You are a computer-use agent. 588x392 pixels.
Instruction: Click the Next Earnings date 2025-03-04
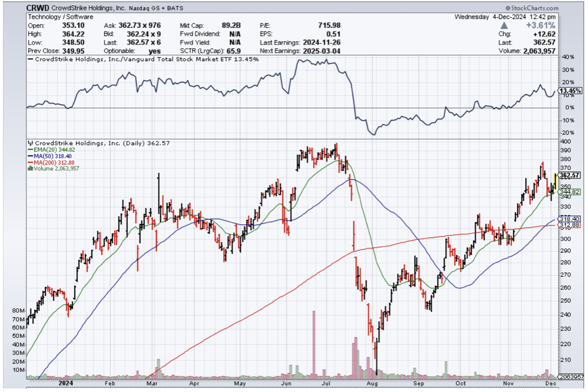pos(322,51)
